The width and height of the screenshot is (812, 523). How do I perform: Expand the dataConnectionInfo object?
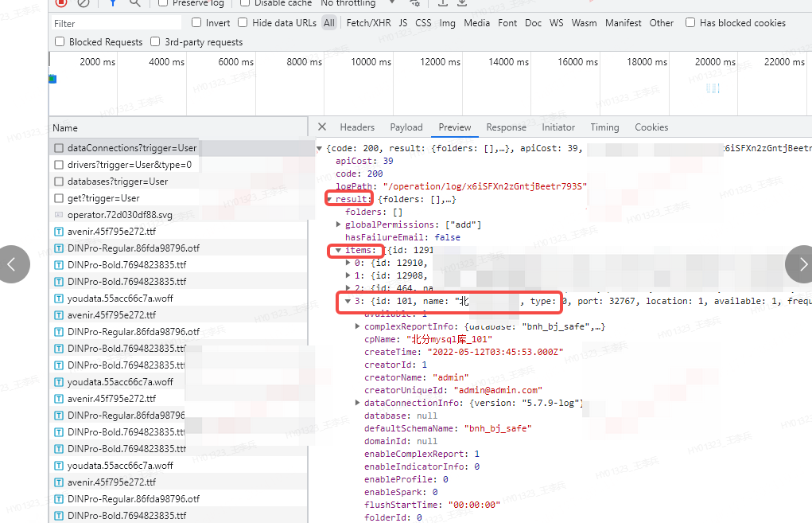pyautogui.click(x=357, y=403)
